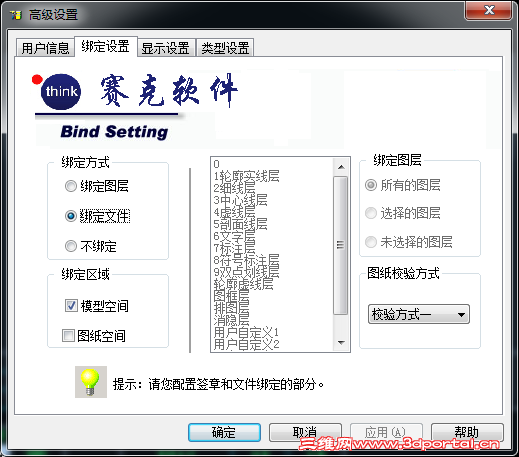Click the 高级设置 title bar app icon

coord(16,15)
